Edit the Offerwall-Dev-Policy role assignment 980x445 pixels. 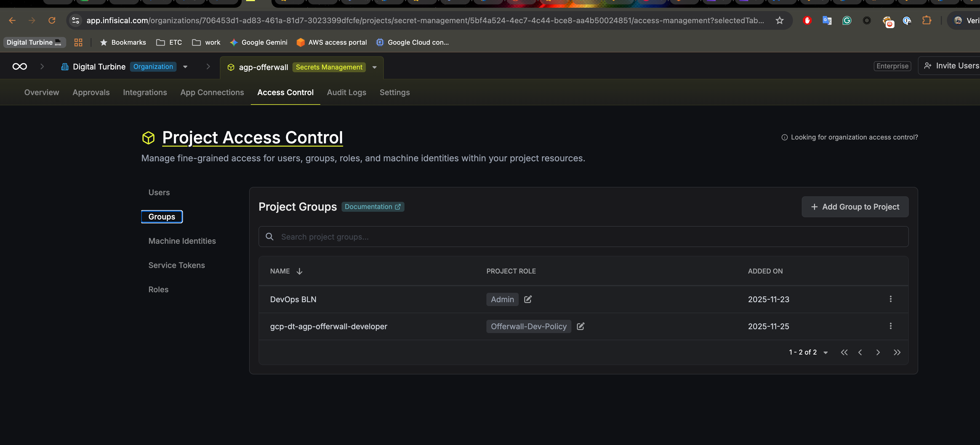click(x=580, y=326)
